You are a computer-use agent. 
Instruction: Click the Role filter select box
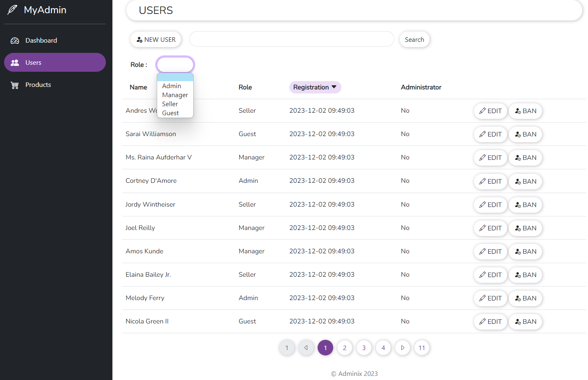click(175, 65)
